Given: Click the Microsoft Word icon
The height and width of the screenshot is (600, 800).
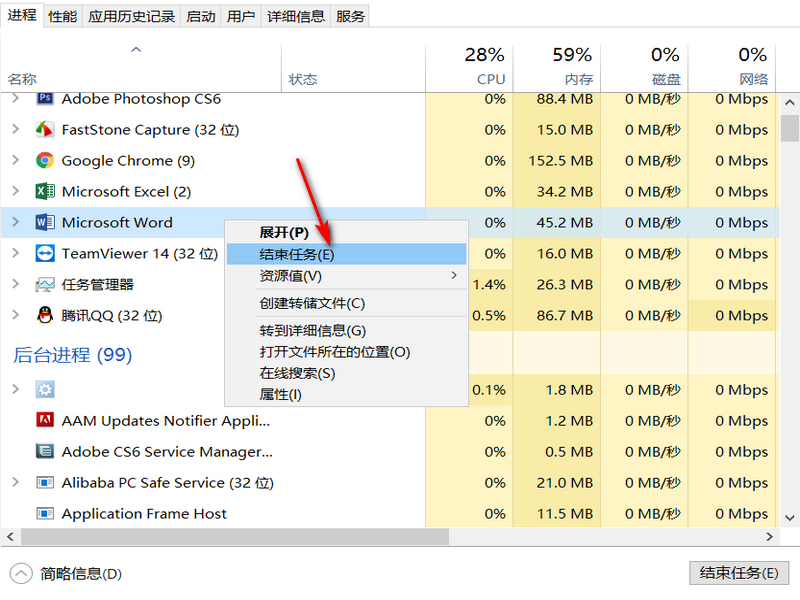Looking at the screenshot, I should pos(44,223).
